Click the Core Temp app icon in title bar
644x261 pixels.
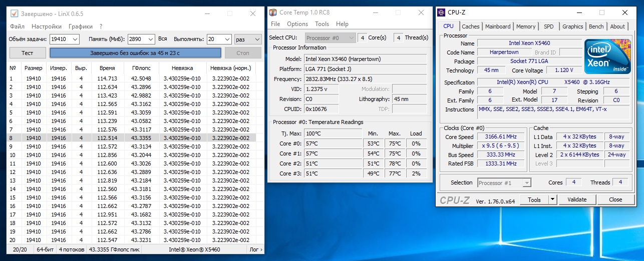pyautogui.click(x=272, y=12)
